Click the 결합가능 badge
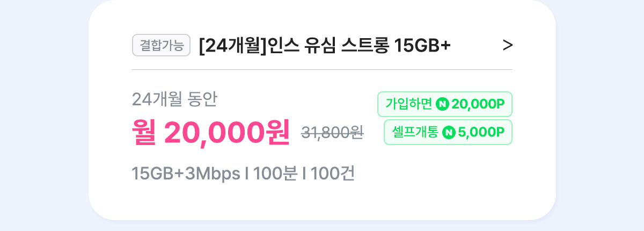 [x=162, y=46]
